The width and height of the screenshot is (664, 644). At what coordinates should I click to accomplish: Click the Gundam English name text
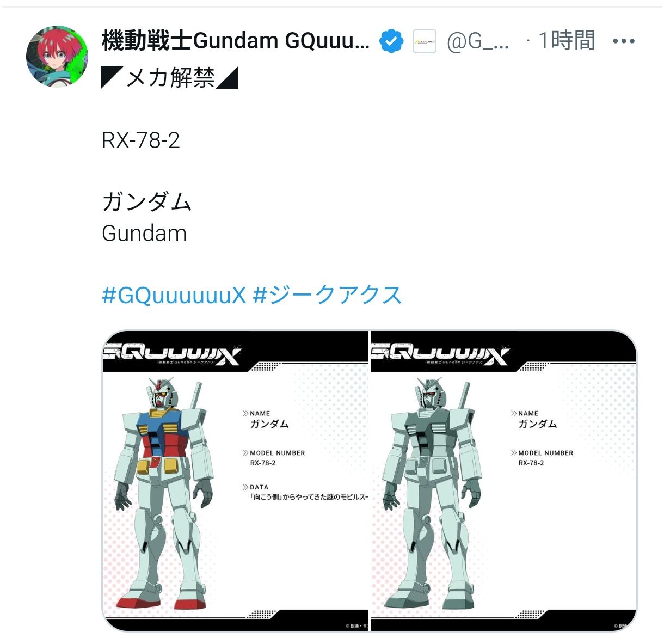point(144,234)
